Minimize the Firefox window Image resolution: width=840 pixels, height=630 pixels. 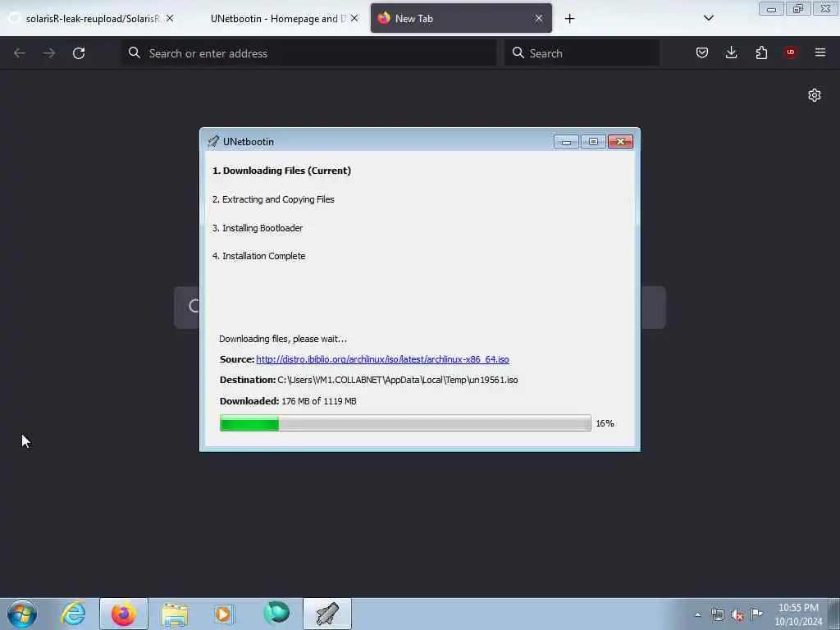coord(771,9)
